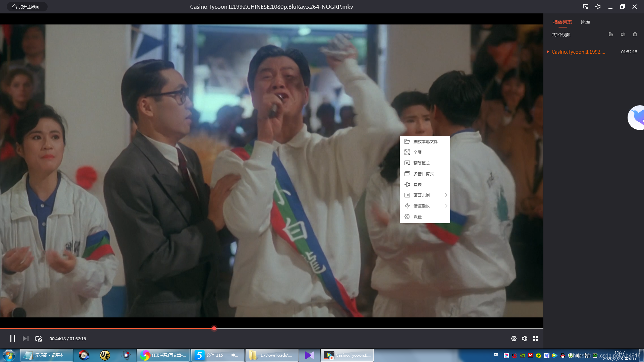Skip to the next video
The width and height of the screenshot is (644, 362).
click(x=25, y=339)
